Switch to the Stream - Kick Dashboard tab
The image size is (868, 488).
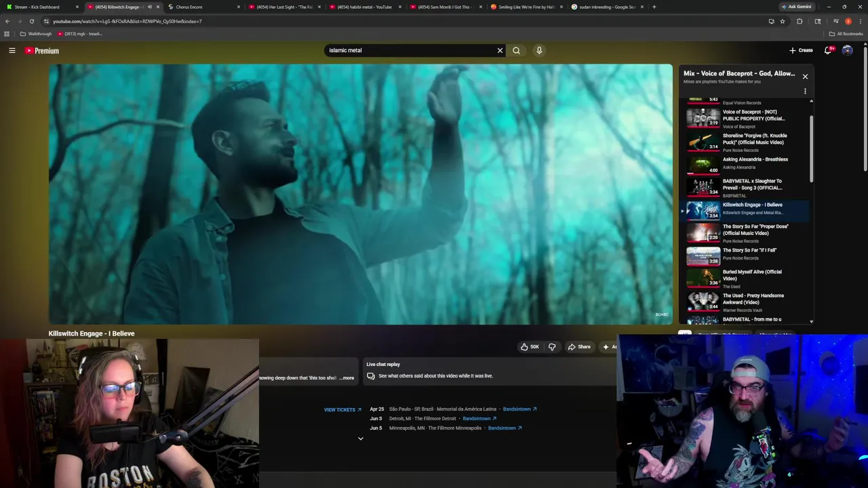tap(42, 7)
